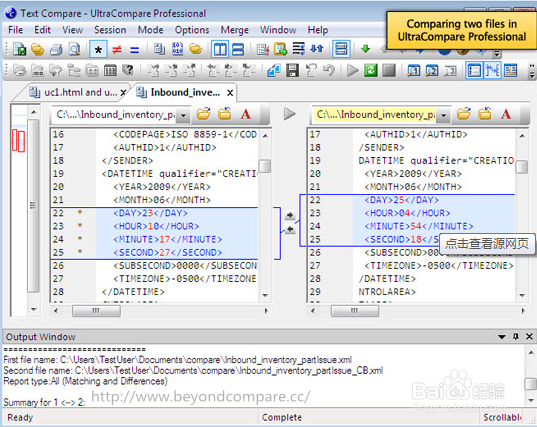The image size is (537, 427).
Task: Merge difference to right with arrow button
Action: click(290, 215)
